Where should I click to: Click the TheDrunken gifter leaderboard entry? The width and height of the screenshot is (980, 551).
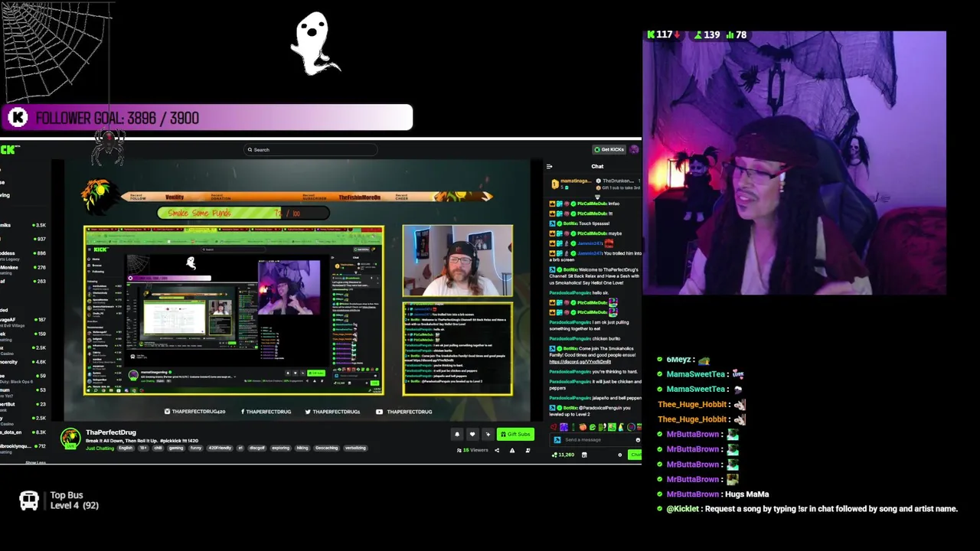click(x=618, y=181)
